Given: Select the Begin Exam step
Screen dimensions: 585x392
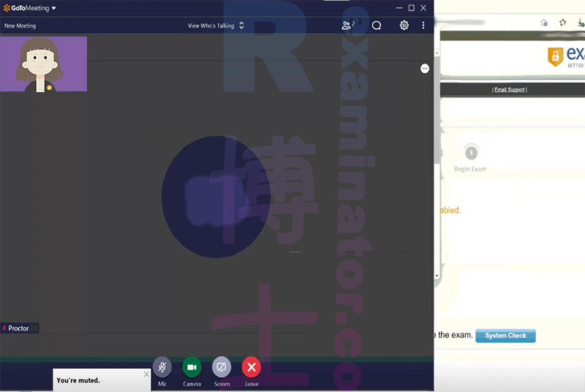Looking at the screenshot, I should coord(470,158).
